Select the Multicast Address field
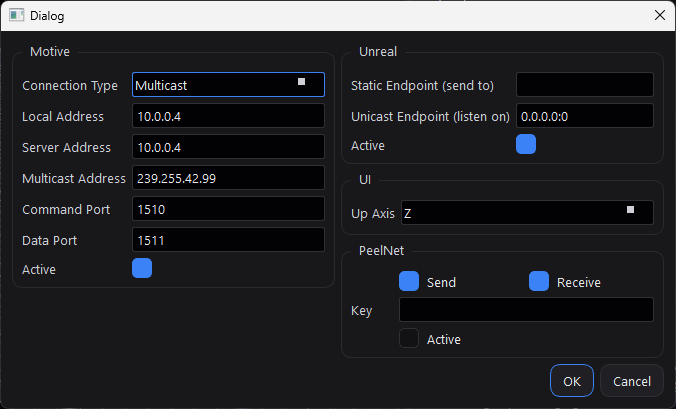The height and width of the screenshot is (409, 676). pos(228,178)
